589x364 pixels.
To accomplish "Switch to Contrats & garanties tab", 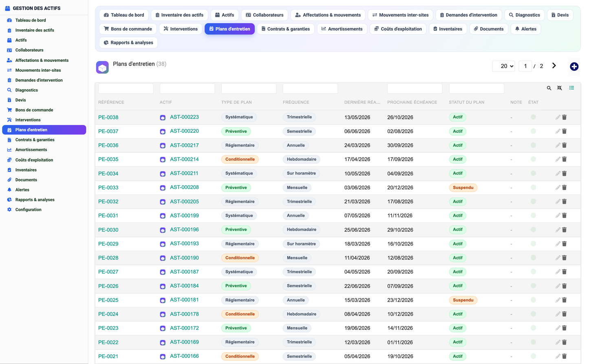I will [x=286, y=29].
